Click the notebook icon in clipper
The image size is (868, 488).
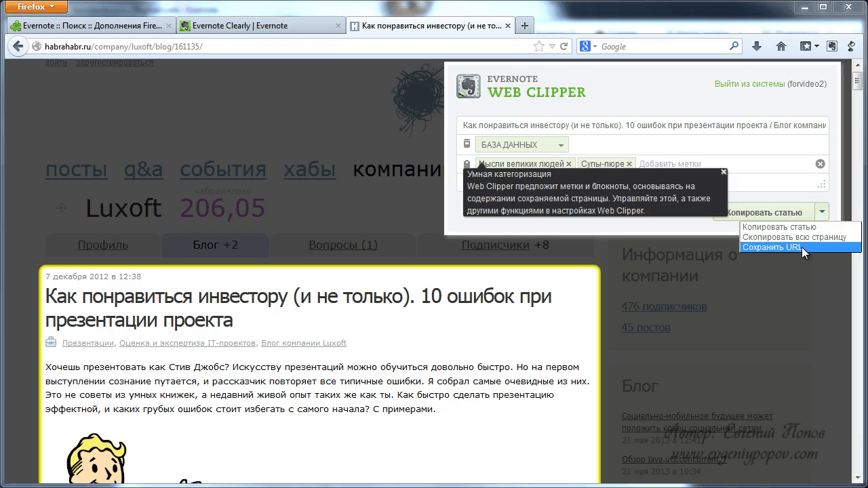click(467, 144)
